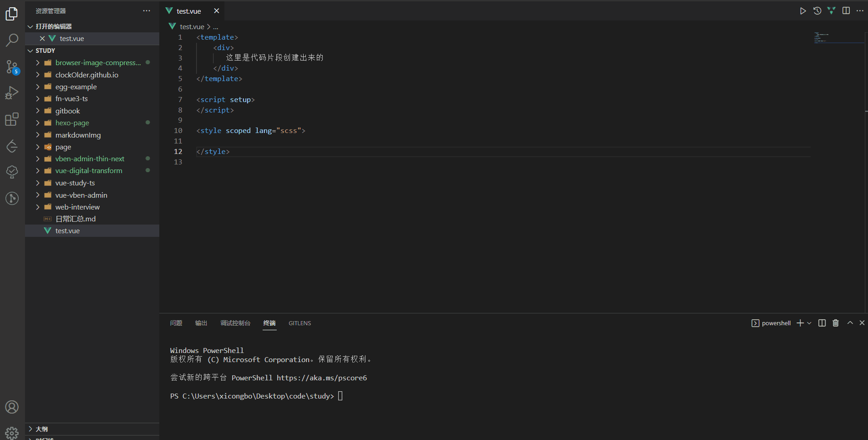Viewport: 868px width, 440px height.
Task: Select the 终端 terminal tab
Action: click(x=269, y=323)
